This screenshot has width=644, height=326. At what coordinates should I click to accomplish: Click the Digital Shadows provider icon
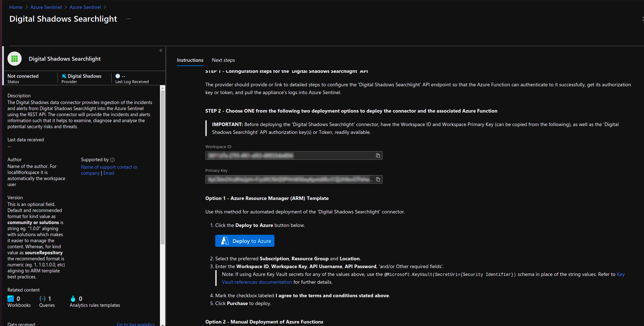pyautogui.click(x=64, y=76)
